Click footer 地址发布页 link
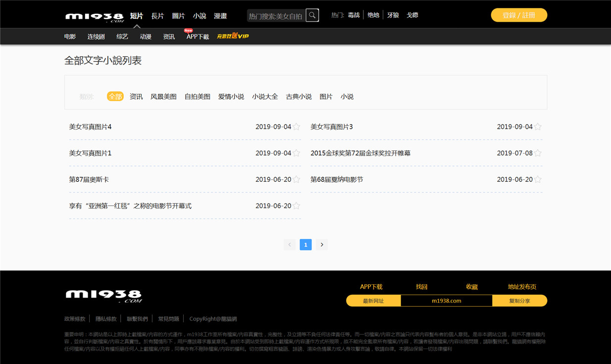 [522, 287]
